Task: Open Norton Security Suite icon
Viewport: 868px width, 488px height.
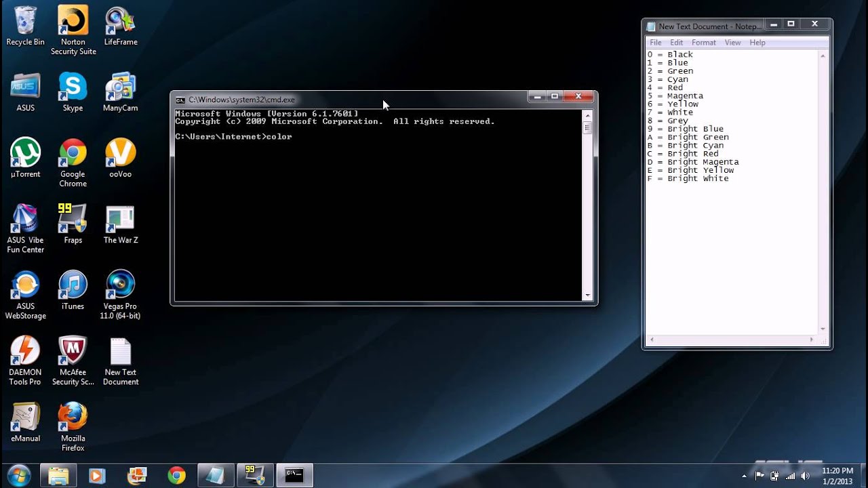Action: (x=73, y=30)
